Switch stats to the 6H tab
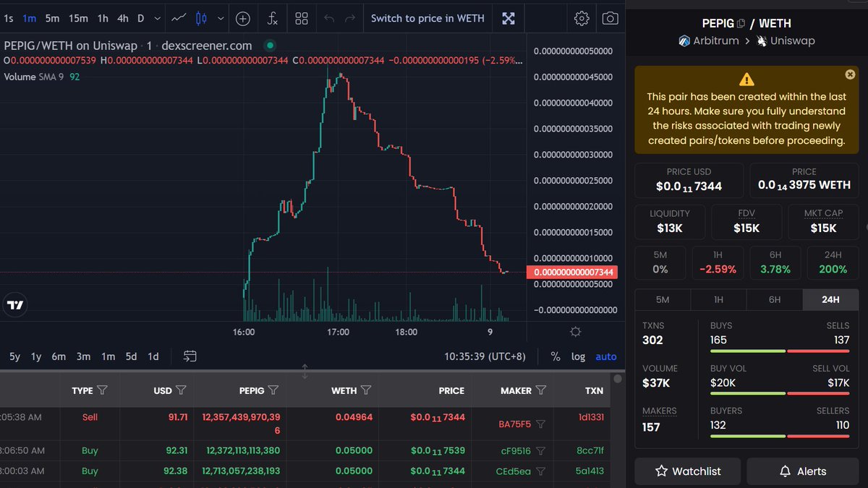 point(775,299)
